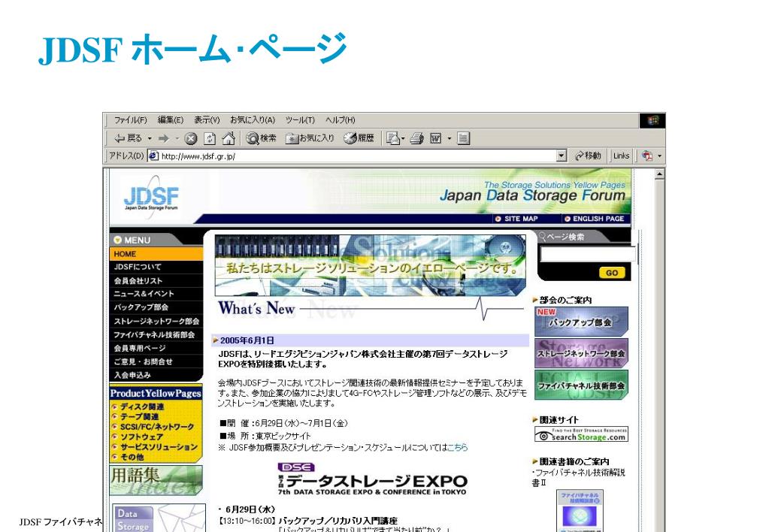Open the 履歴 history toolbar button
The height and width of the screenshot is (532, 769).
click(359, 139)
